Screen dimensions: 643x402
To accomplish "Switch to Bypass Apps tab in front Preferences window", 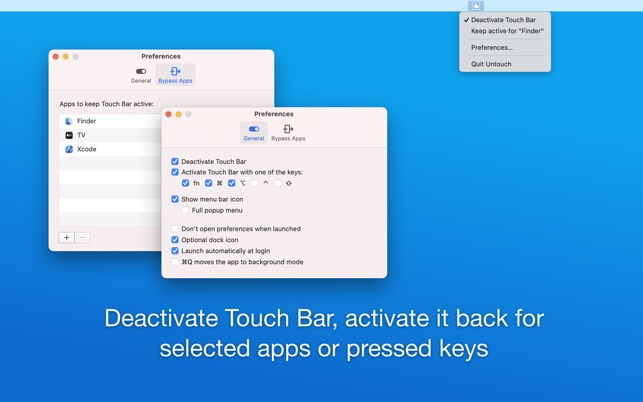I will point(288,132).
